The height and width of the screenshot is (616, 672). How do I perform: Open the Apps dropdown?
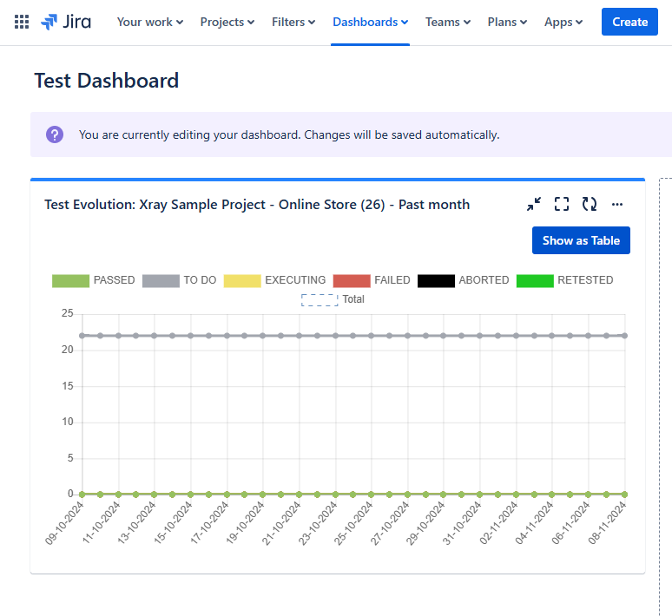[x=563, y=22]
